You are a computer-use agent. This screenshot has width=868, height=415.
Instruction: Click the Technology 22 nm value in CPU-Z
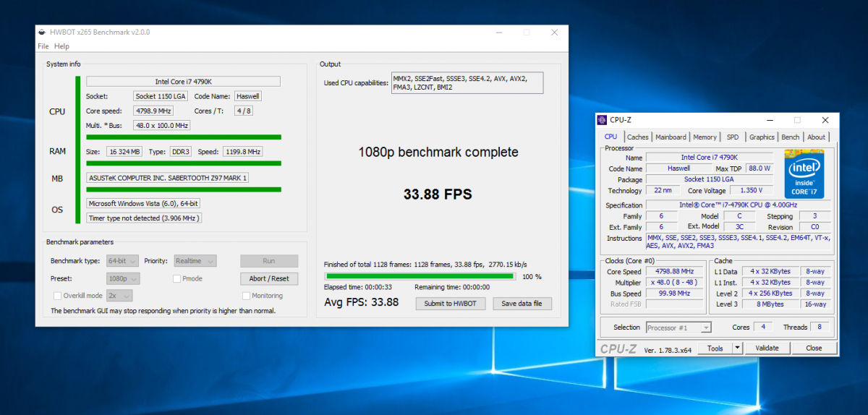tap(663, 190)
